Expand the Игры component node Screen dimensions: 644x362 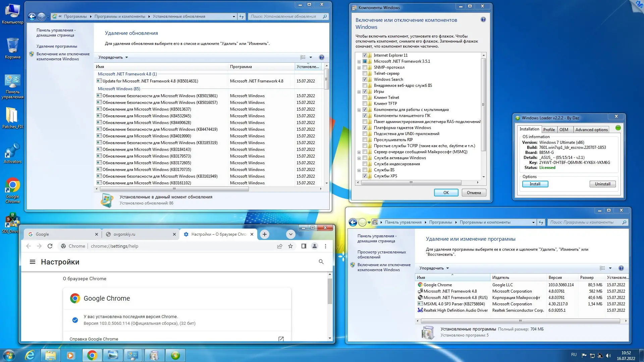click(x=359, y=92)
